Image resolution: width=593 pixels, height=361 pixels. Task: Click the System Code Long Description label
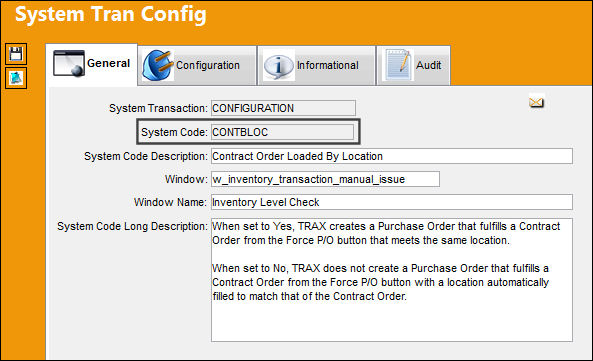point(132,226)
